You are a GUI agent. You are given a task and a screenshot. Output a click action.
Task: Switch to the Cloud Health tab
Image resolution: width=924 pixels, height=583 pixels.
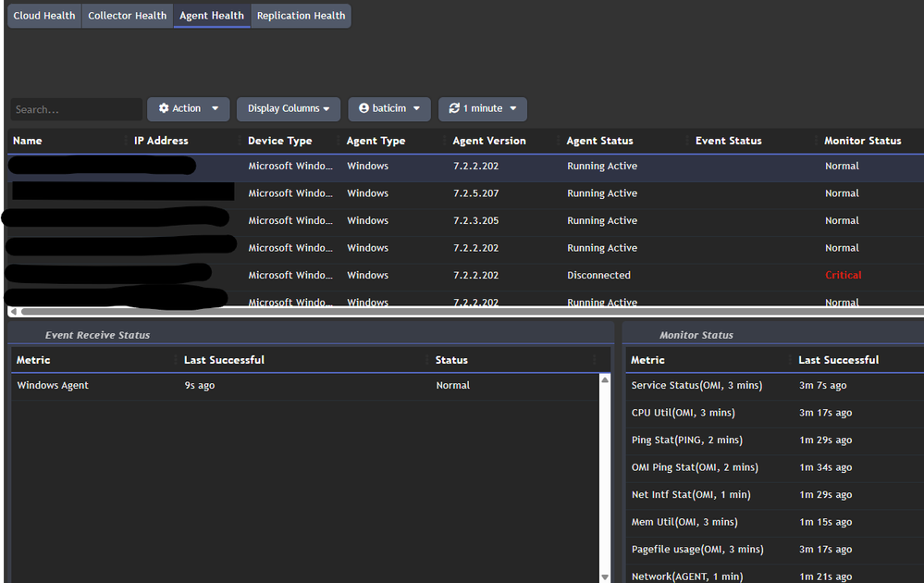point(44,16)
